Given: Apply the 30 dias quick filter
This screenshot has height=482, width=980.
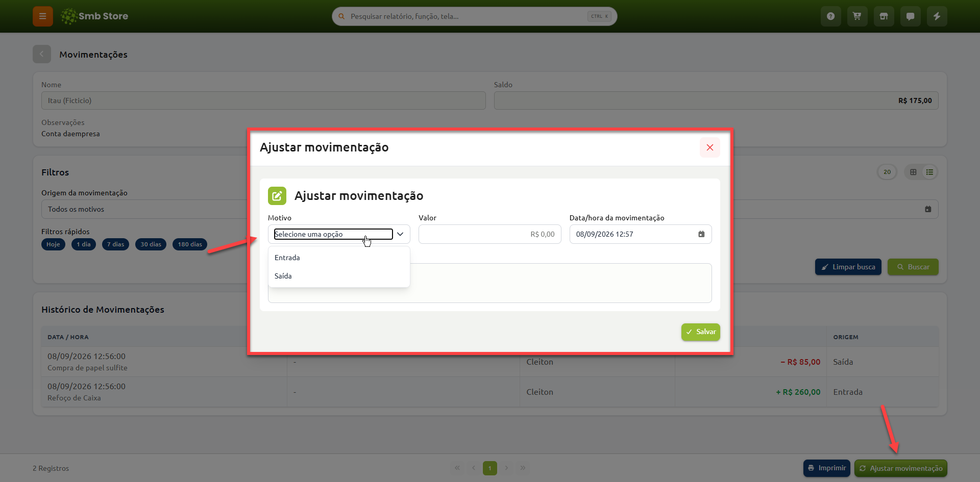Looking at the screenshot, I should 151,244.
